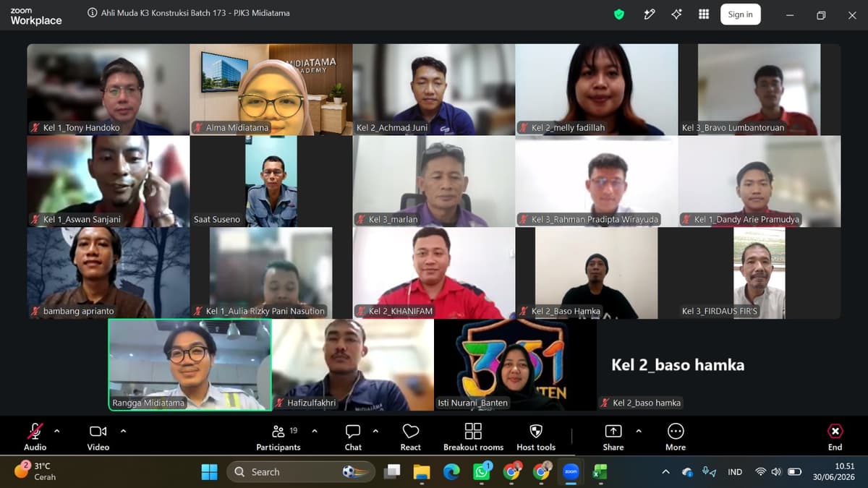Screen dimensions: 868x488
Task: Start screen Share
Action: click(613, 436)
